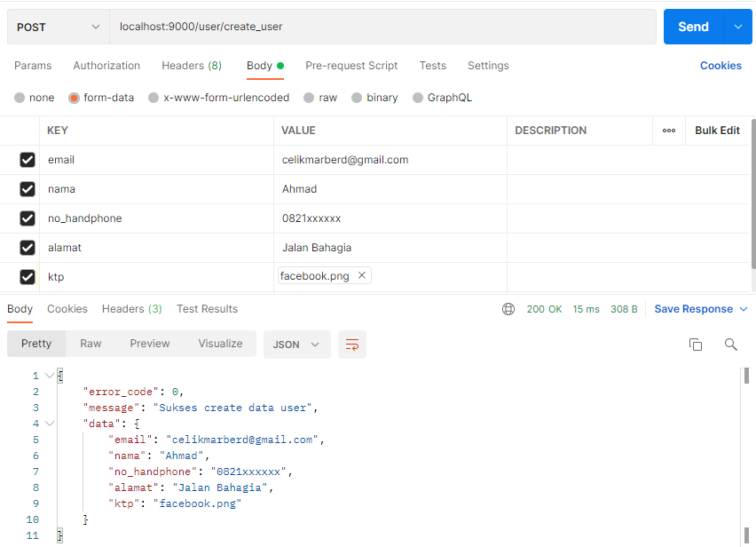Click the email value celikmarberd@gmail.com
Viewport: 756px width, 547px height.
coord(345,160)
